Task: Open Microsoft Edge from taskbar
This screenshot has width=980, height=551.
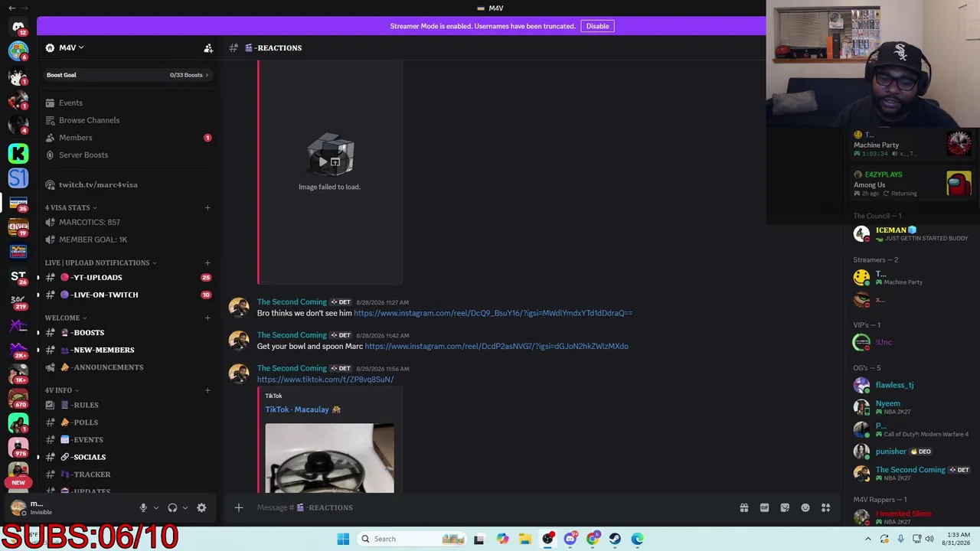Action: pyautogui.click(x=637, y=539)
